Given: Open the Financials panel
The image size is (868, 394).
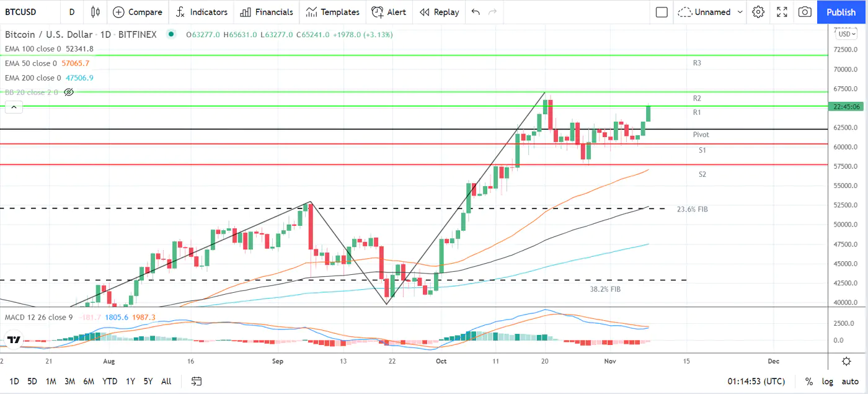Looking at the screenshot, I should (x=267, y=12).
